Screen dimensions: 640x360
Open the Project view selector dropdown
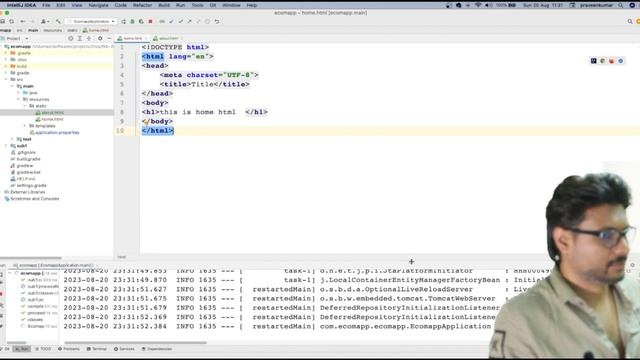click(x=15, y=38)
